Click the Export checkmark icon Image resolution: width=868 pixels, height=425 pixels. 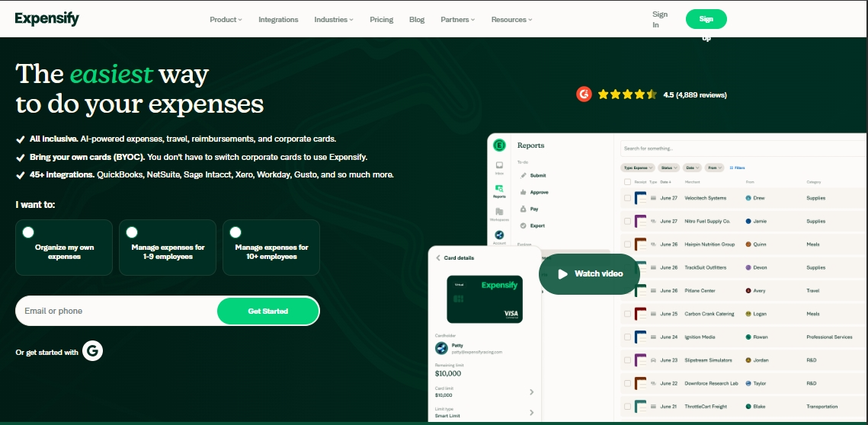pyautogui.click(x=523, y=225)
